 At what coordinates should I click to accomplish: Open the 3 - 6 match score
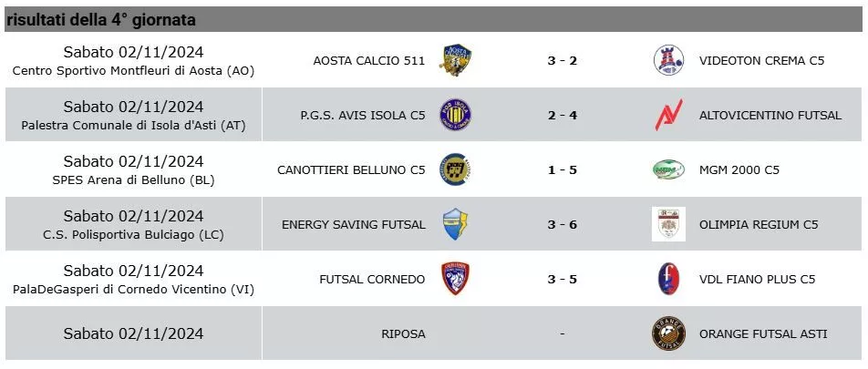563,224
